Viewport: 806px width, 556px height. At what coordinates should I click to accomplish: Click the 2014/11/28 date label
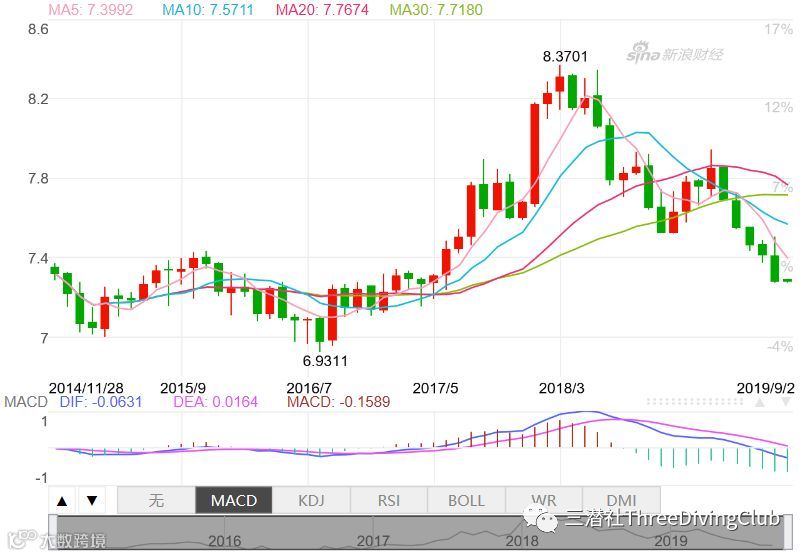(x=86, y=388)
